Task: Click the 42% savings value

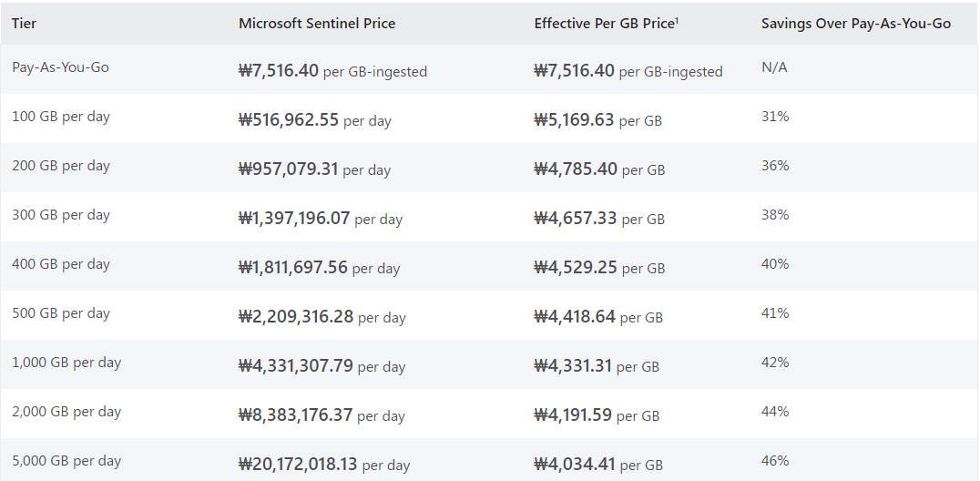Action: [x=775, y=363]
